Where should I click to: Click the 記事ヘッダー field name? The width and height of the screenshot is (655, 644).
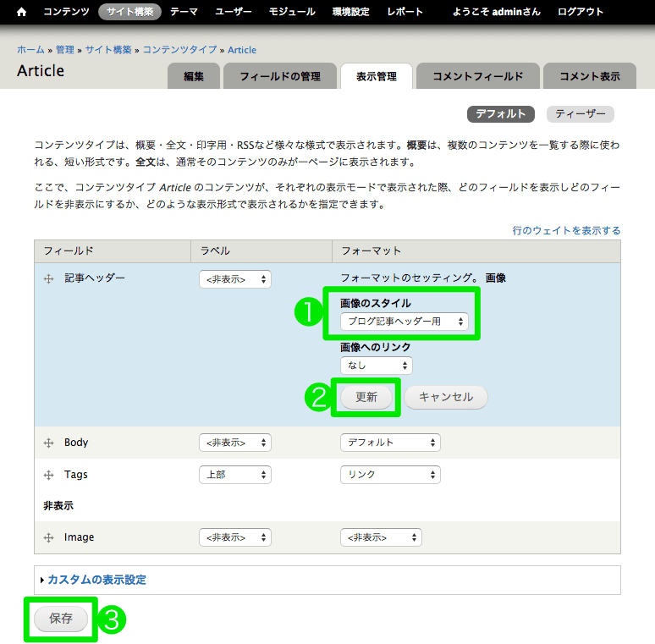(x=95, y=278)
